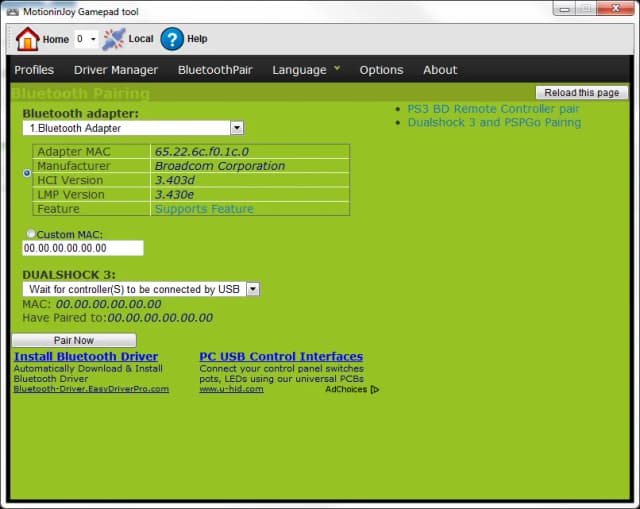Click Install Bluetooth Driver ad link

pos(86,356)
